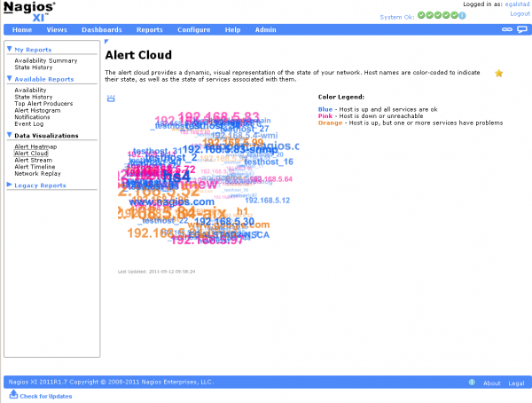Collapse the Available Reports section
532x403 pixels.
(9, 79)
